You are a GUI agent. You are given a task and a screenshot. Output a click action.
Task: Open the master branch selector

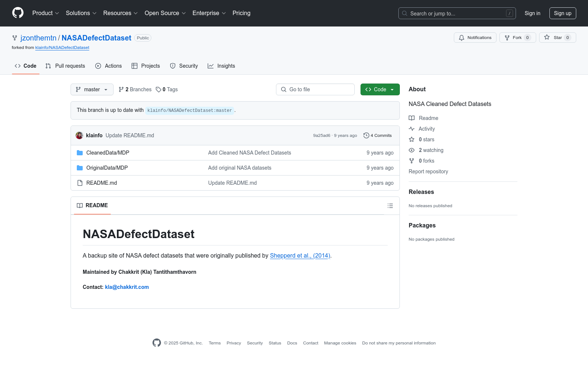coord(92,89)
